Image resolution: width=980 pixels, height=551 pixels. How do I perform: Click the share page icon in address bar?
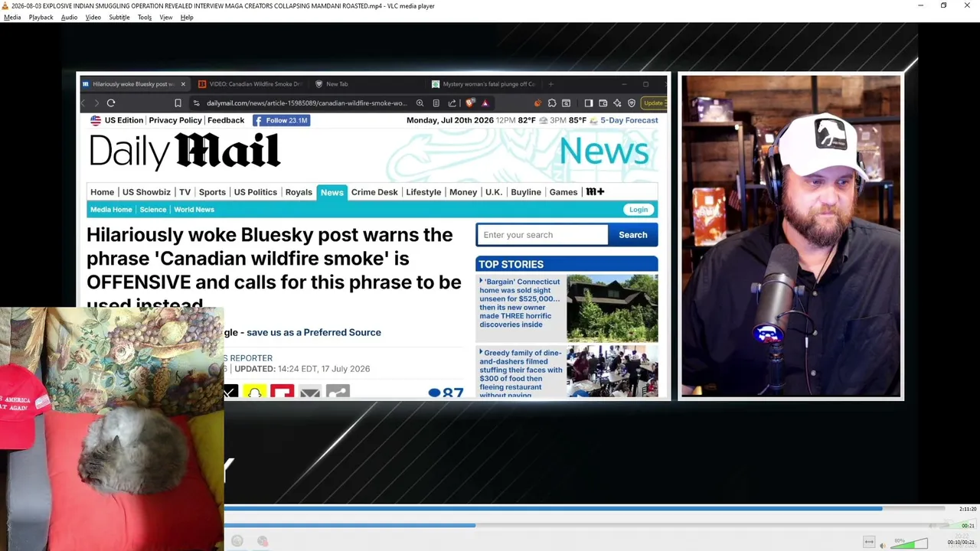click(452, 103)
